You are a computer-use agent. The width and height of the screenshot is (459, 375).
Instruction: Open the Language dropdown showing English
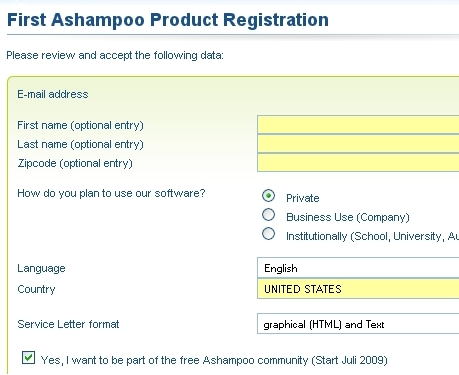pos(358,268)
